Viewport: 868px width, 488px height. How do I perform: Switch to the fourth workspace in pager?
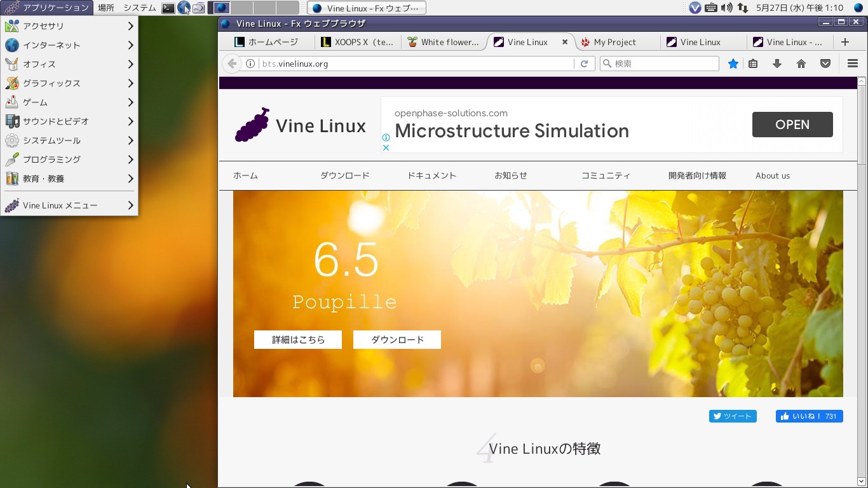point(288,8)
